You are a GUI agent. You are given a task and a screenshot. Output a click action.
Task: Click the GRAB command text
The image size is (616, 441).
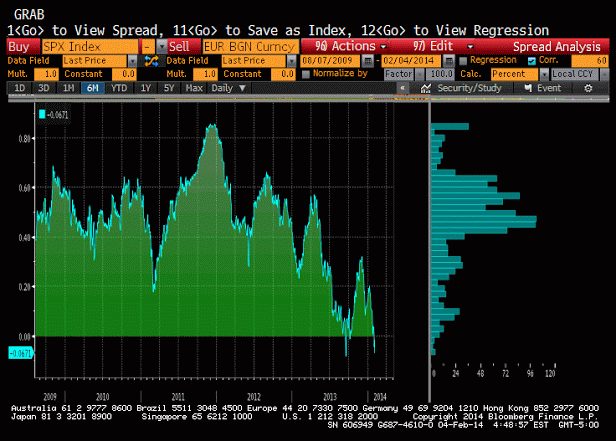29,15
